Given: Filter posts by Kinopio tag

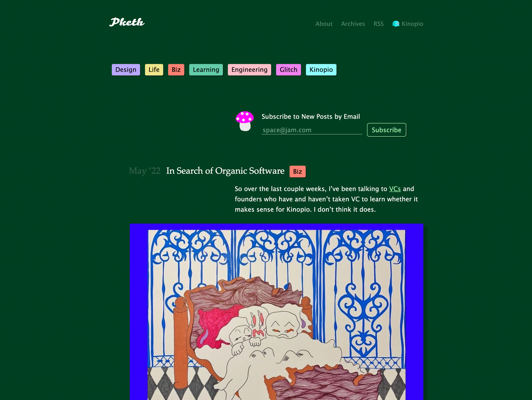Looking at the screenshot, I should pos(321,70).
